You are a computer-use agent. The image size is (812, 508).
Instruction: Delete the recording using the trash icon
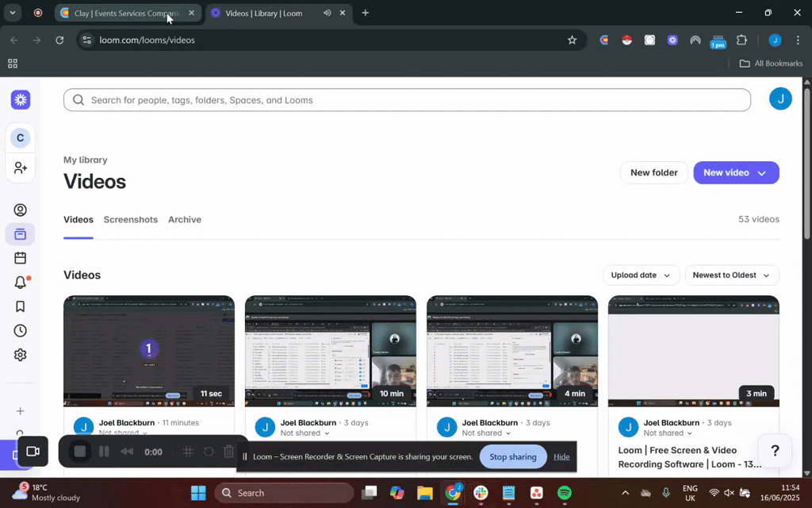(228, 452)
